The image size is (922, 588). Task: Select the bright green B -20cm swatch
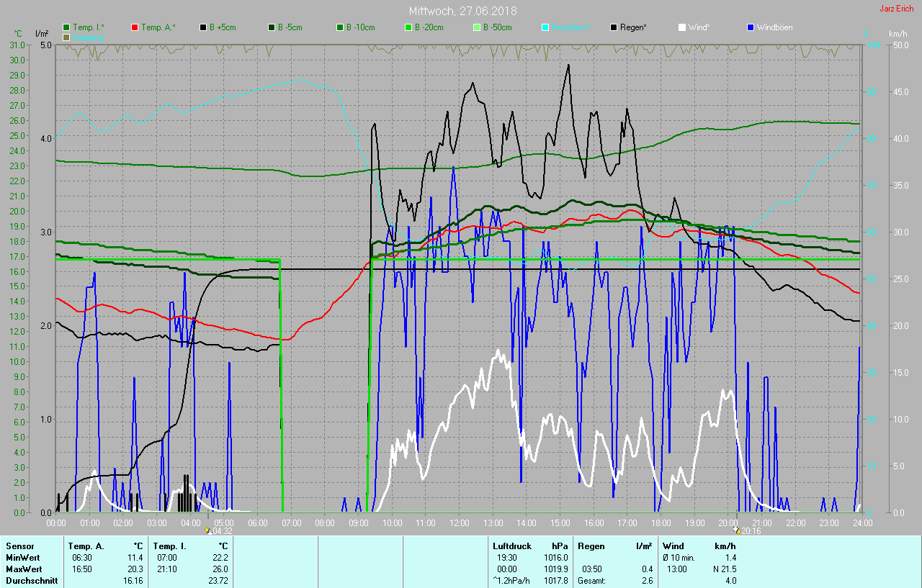[408, 27]
